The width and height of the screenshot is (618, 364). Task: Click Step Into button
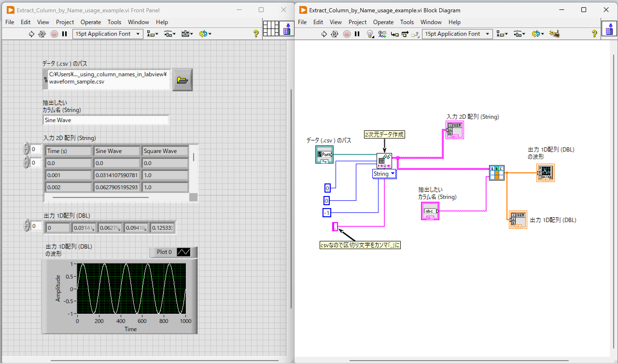pos(395,34)
